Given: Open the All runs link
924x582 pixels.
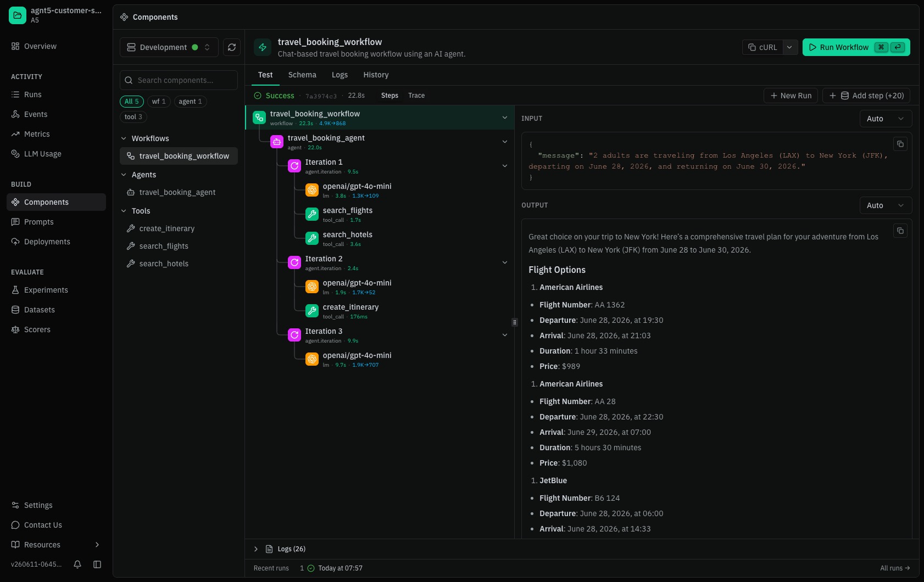Looking at the screenshot, I should (895, 568).
